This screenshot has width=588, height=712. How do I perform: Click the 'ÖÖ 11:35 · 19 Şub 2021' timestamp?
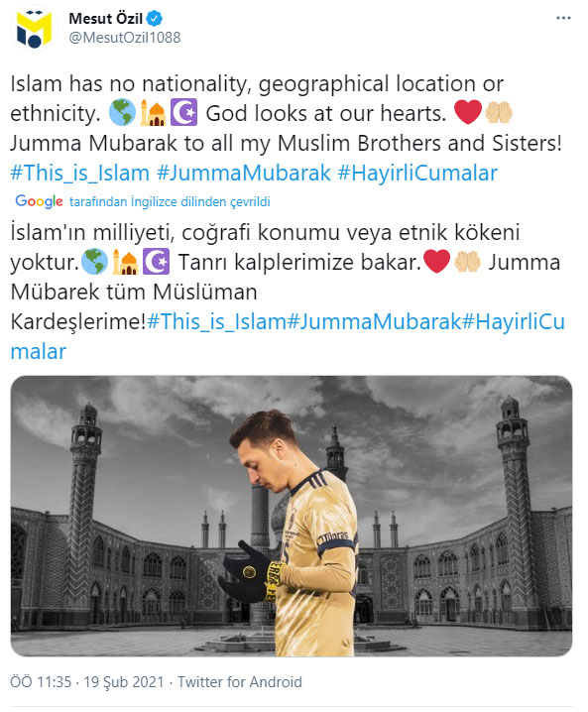click(x=86, y=682)
